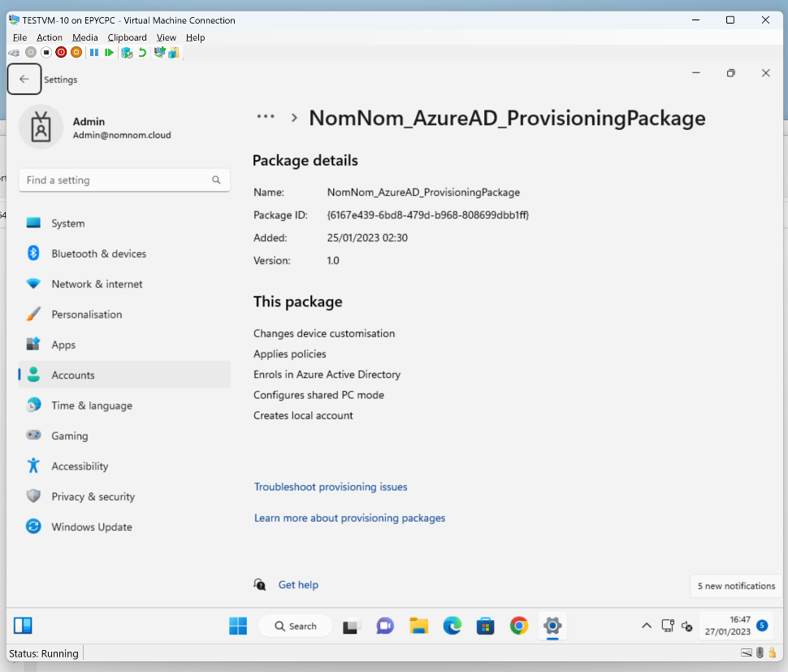The image size is (788, 672).
Task: Click Troubleshoot provisioning issues
Action: click(331, 487)
